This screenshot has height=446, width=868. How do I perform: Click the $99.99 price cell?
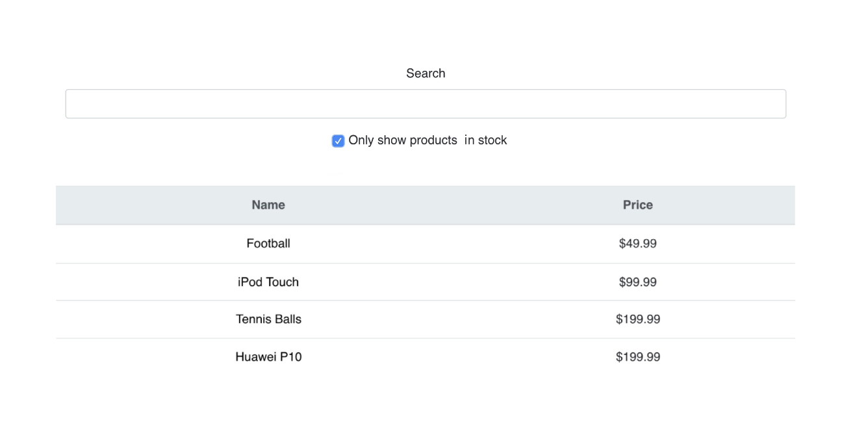point(637,282)
